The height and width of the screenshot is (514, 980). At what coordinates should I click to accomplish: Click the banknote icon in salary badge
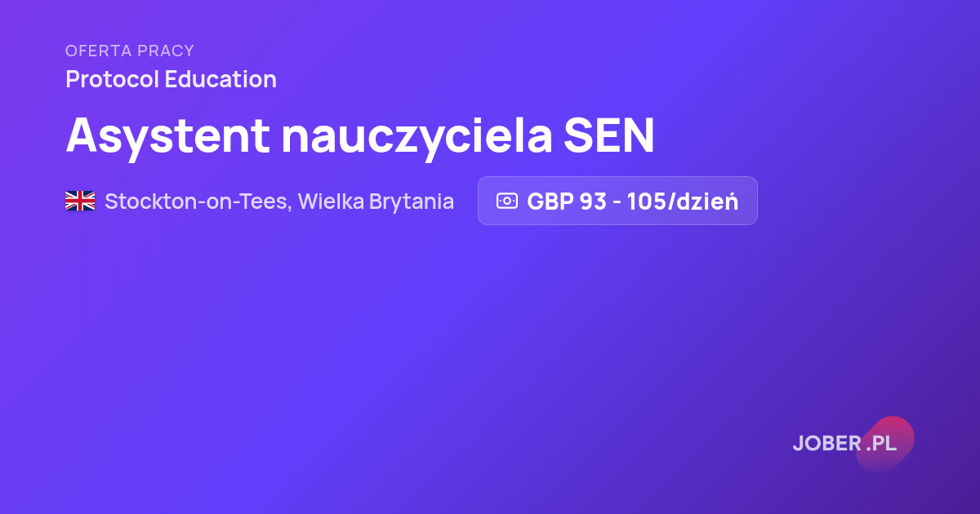click(507, 201)
